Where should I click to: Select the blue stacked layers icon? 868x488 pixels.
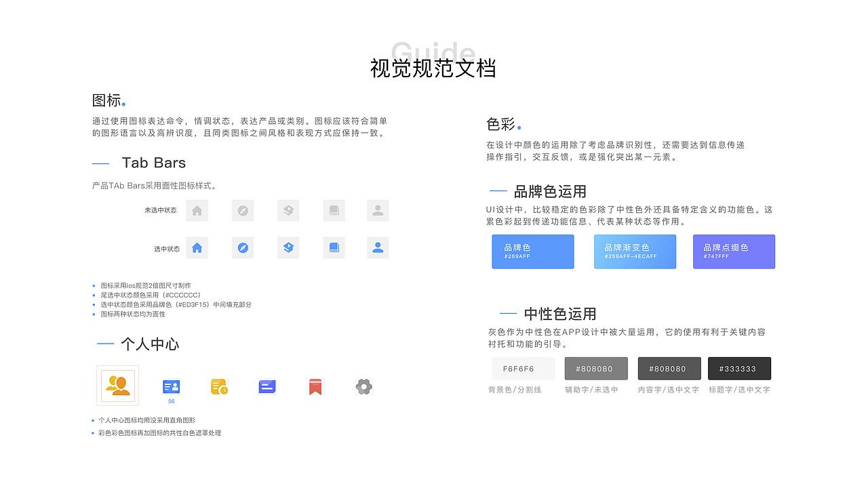[x=288, y=247]
